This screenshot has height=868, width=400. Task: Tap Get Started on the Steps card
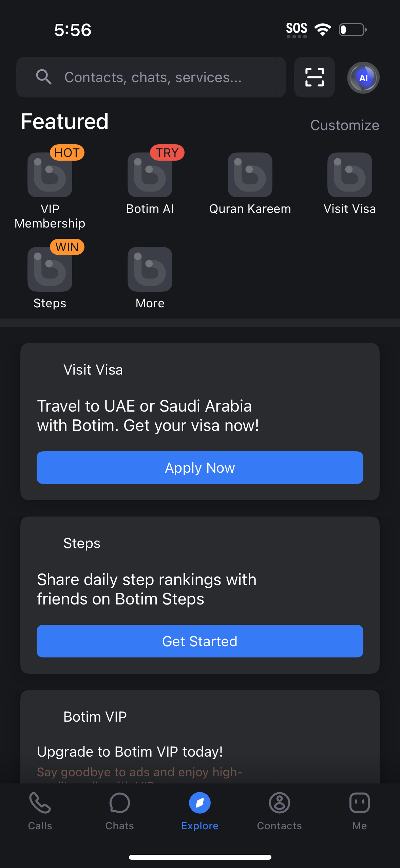click(200, 641)
